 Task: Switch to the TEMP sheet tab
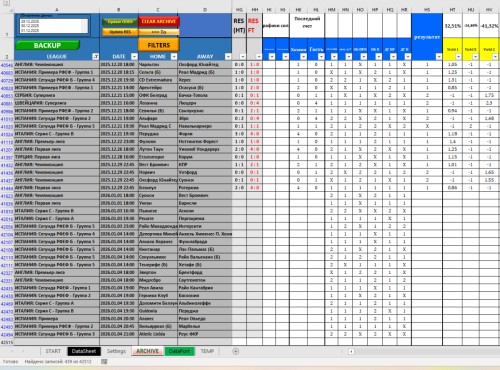click(207, 351)
